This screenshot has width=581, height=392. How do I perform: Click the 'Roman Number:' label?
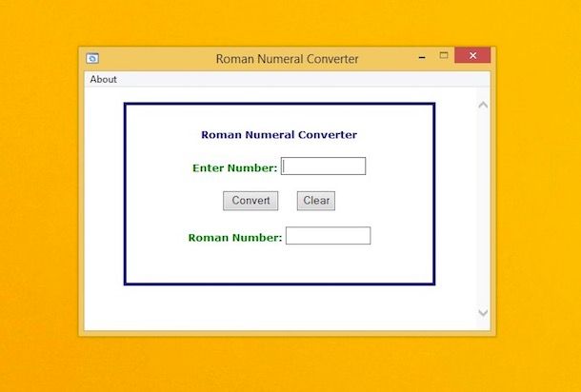235,238
